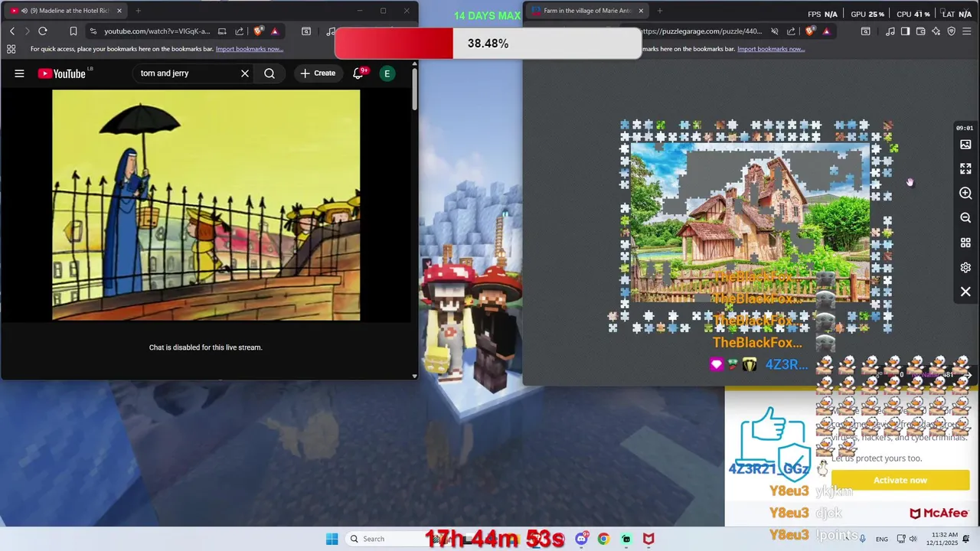The width and height of the screenshot is (980, 551).
Task: Go back in the YouTube browser window
Action: [x=12, y=31]
